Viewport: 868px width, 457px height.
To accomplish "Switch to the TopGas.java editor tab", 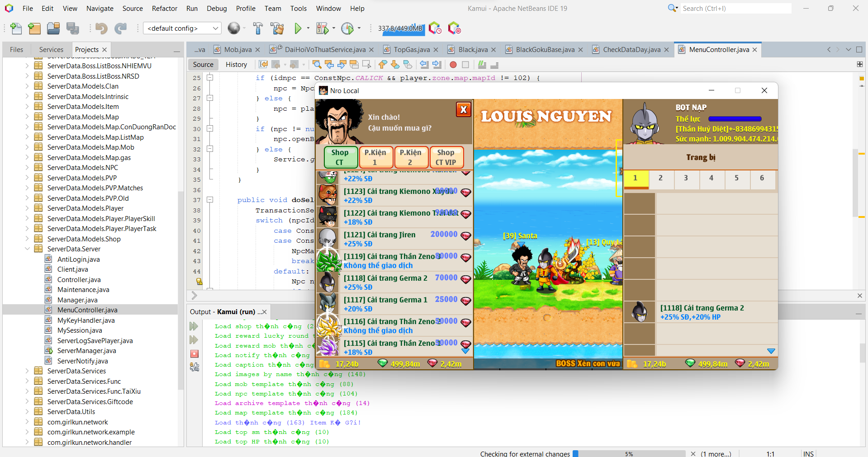I will pos(411,50).
